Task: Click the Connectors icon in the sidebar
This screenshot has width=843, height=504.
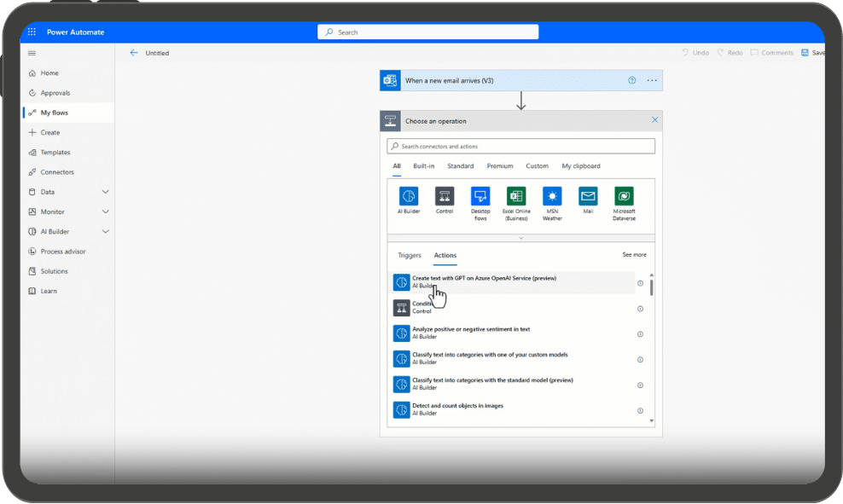Action: pyautogui.click(x=32, y=172)
